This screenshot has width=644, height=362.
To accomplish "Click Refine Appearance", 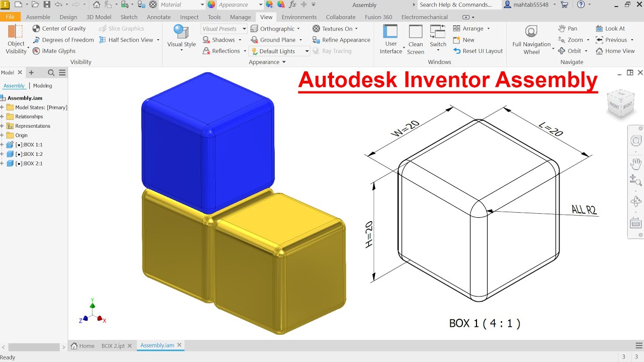I will (x=341, y=40).
